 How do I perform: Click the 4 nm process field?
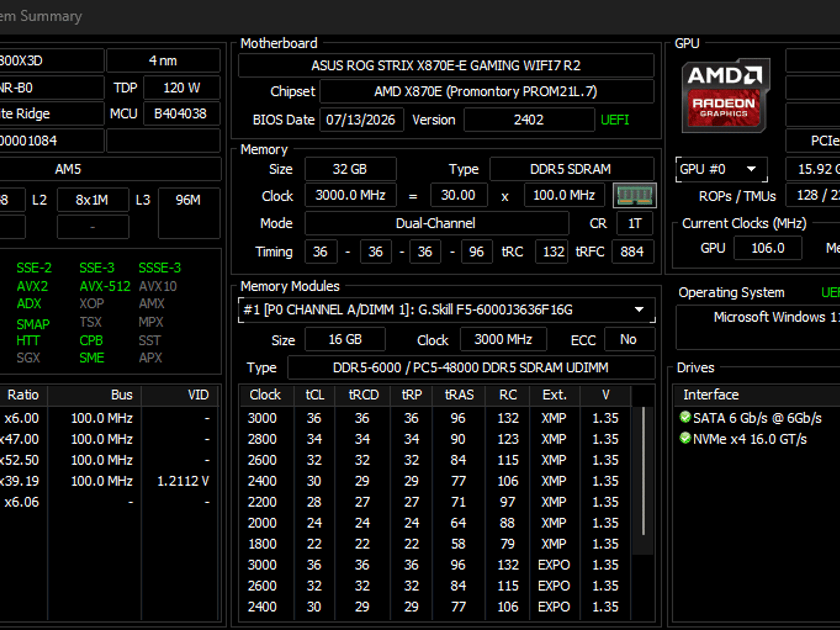point(163,61)
